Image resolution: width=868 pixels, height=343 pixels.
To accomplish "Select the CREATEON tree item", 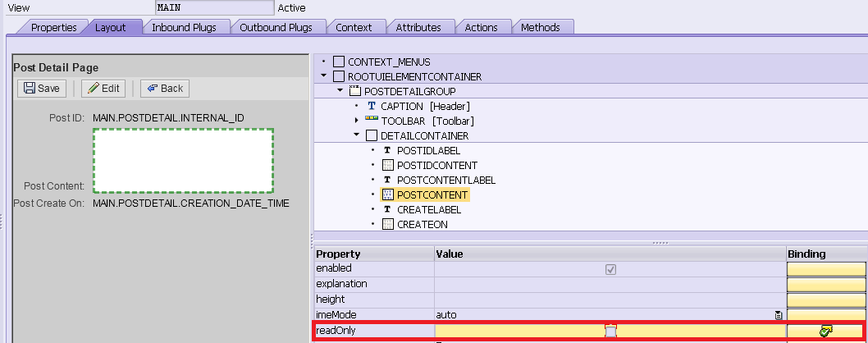I will [x=423, y=224].
